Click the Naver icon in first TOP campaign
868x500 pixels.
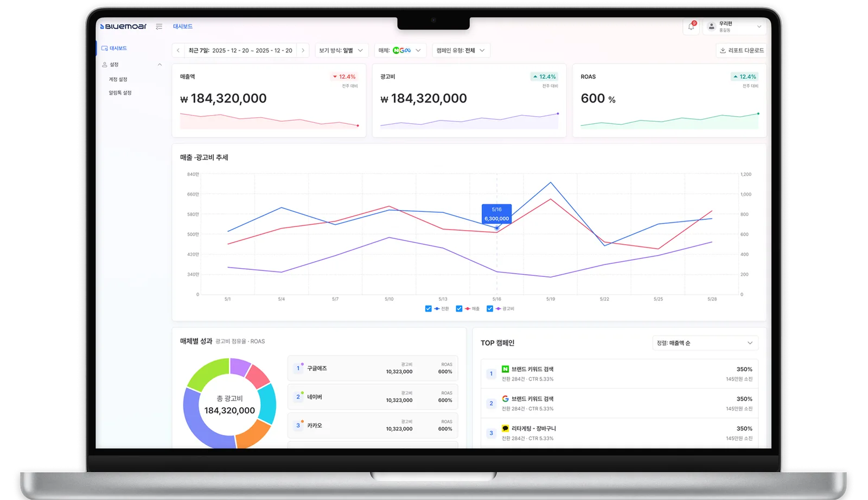click(x=505, y=369)
